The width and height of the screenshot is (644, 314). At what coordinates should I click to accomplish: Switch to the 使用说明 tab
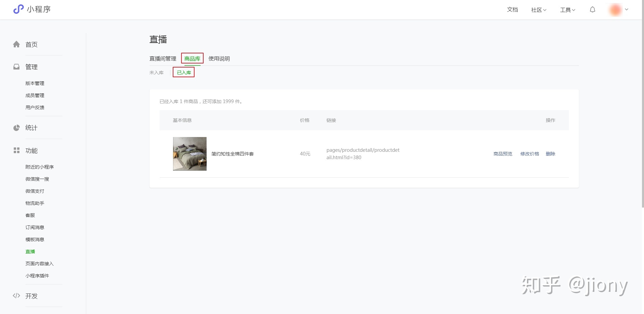coord(219,58)
